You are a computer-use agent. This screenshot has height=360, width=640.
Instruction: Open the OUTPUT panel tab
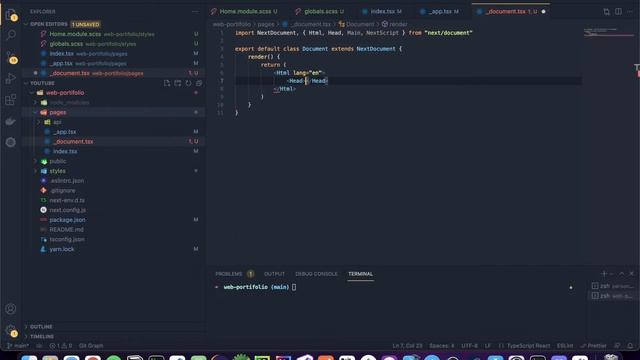[274, 274]
